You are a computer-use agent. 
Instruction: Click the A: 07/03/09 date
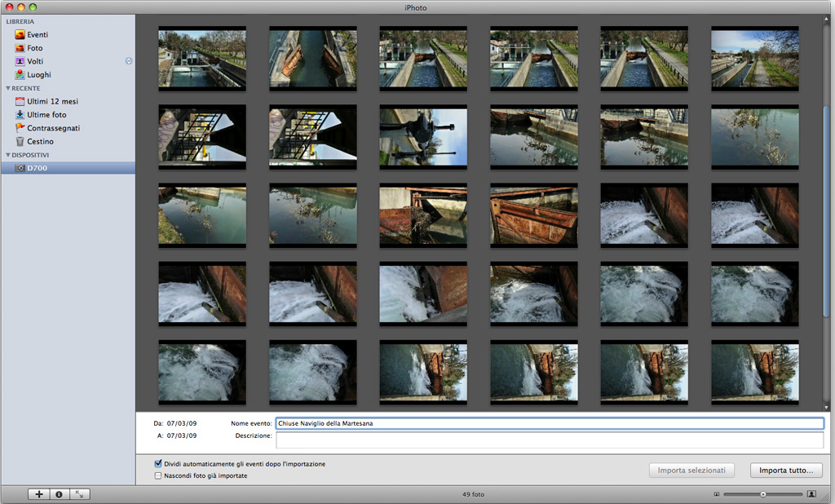point(177,435)
